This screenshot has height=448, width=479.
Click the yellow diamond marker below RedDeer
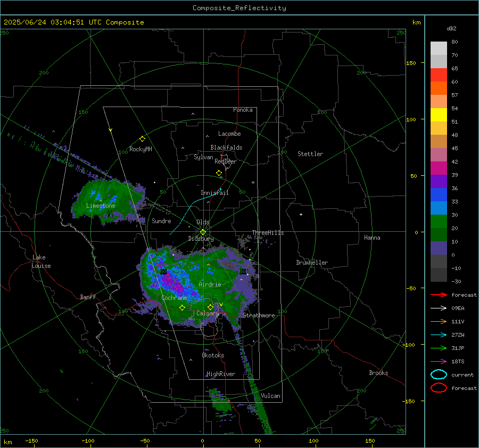pyautogui.click(x=219, y=173)
